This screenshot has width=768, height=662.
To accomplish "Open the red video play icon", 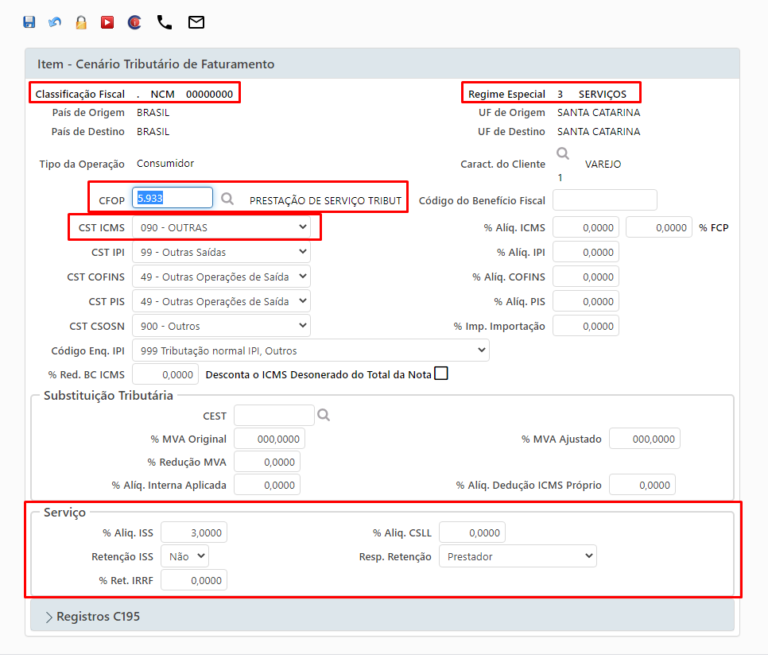I will point(108,22).
